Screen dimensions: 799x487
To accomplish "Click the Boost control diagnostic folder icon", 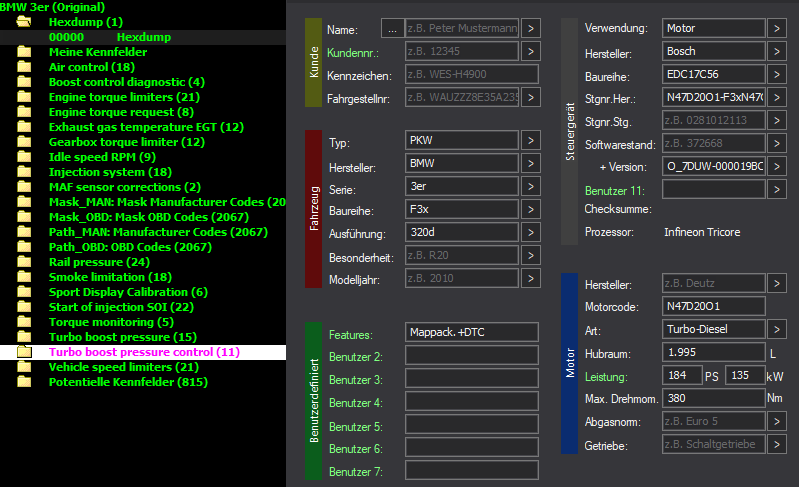I will coord(24,82).
